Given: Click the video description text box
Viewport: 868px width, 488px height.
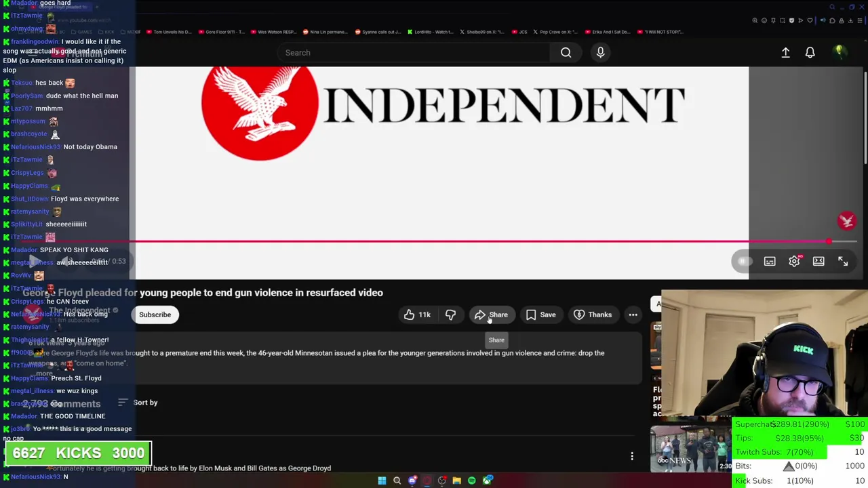Looking at the screenshot, I should click(332, 358).
